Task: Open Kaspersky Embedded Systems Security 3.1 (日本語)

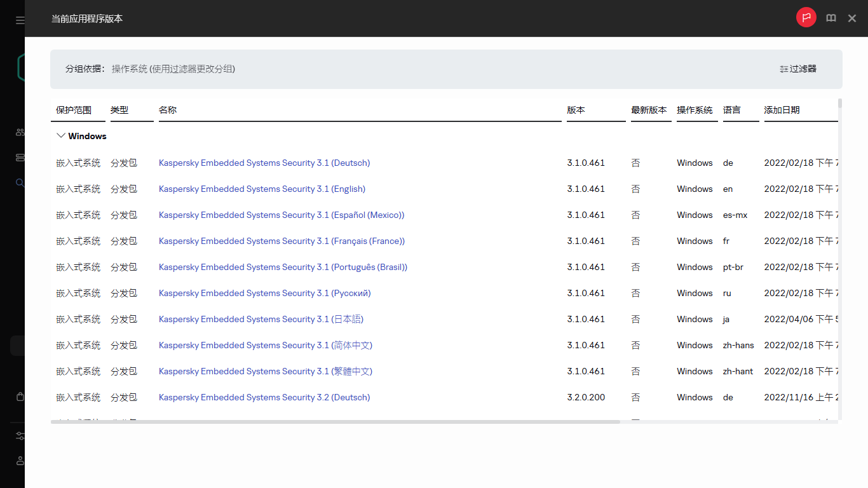Action: (261, 319)
